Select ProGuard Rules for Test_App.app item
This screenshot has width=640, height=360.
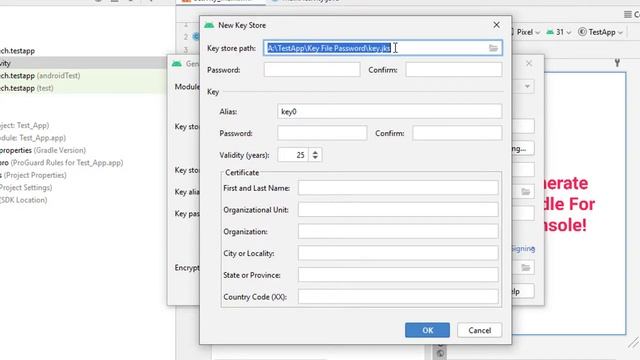(61, 162)
